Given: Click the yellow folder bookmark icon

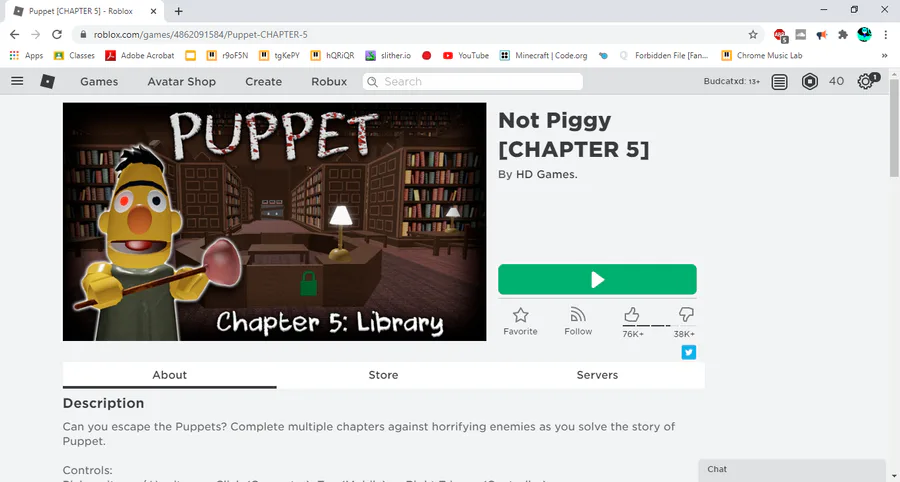Looking at the screenshot, I should point(191,56).
